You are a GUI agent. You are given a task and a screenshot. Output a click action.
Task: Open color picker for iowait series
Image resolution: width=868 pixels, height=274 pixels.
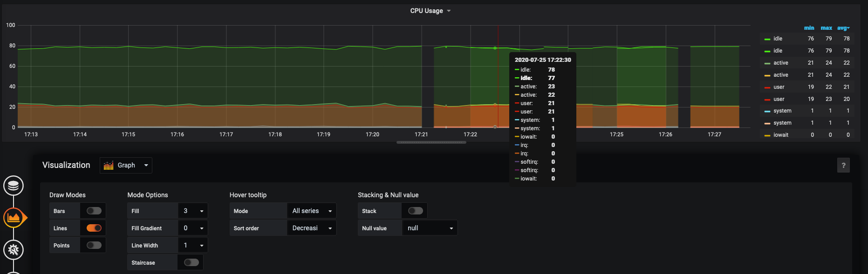coord(767,135)
